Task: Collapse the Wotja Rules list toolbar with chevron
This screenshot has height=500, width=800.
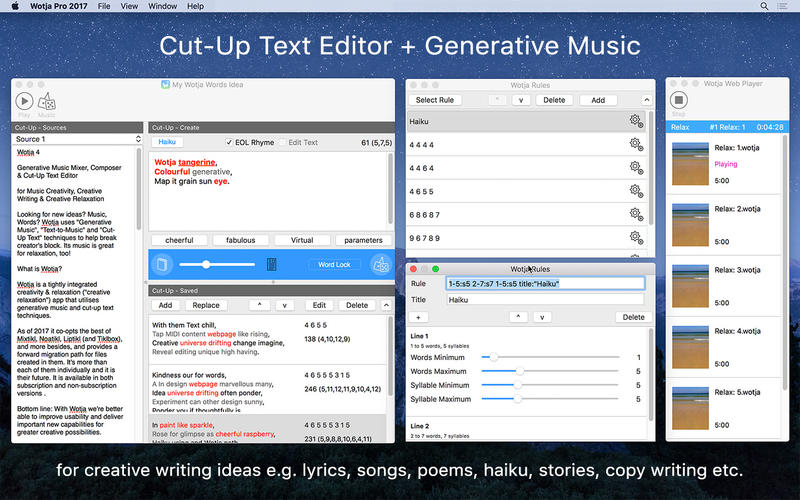Action: click(x=646, y=100)
